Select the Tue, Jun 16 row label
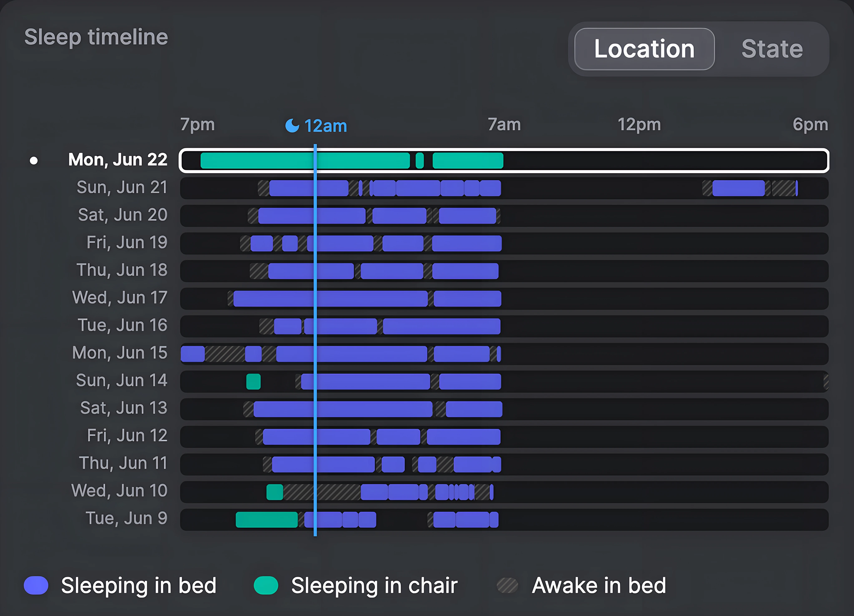 [122, 325]
